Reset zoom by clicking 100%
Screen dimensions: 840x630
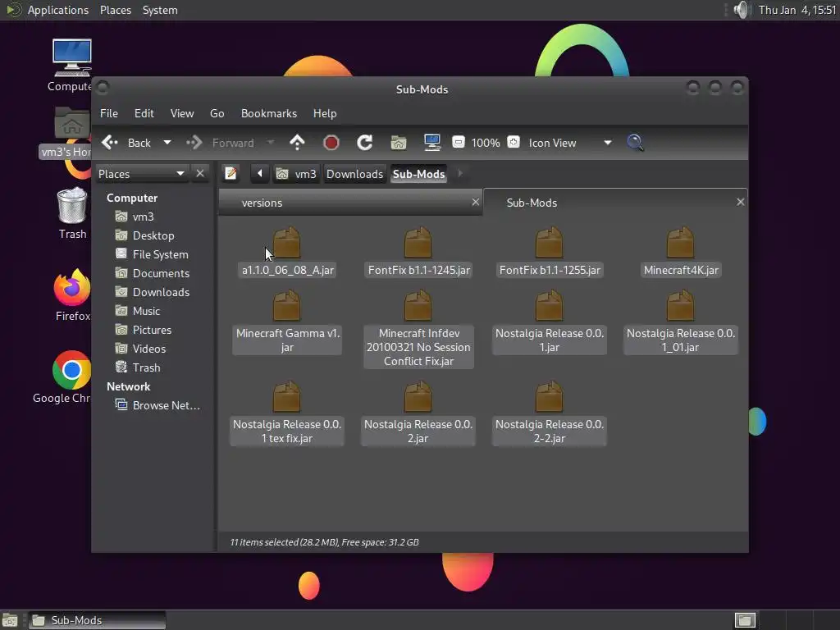pyautogui.click(x=486, y=143)
